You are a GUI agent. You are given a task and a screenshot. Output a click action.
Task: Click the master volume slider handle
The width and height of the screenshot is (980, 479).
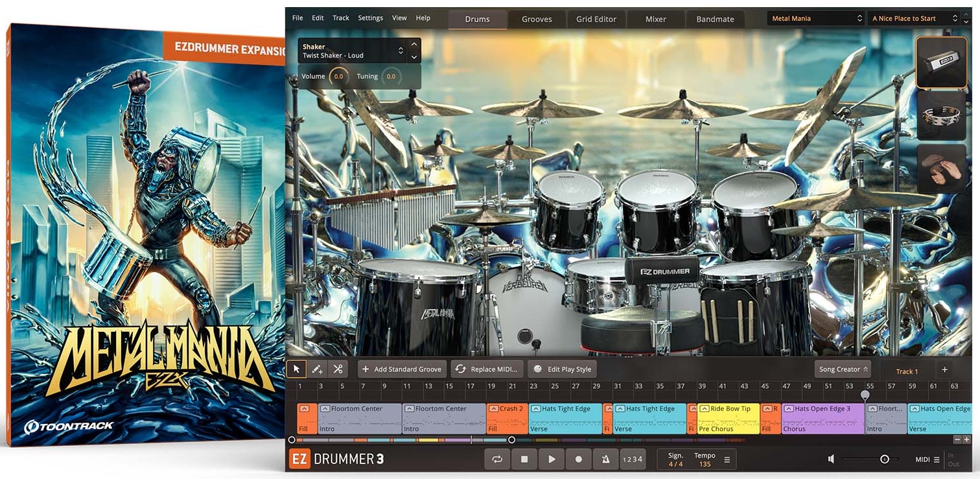click(x=884, y=459)
